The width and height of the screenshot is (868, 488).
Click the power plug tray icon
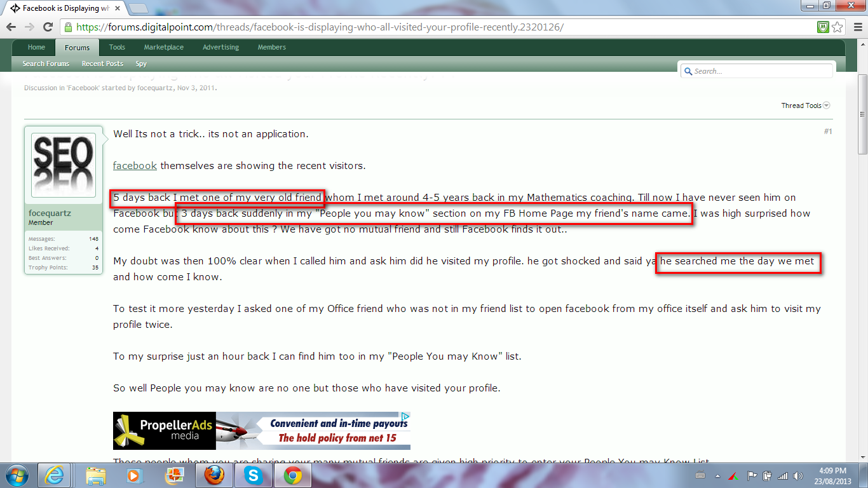tap(767, 475)
